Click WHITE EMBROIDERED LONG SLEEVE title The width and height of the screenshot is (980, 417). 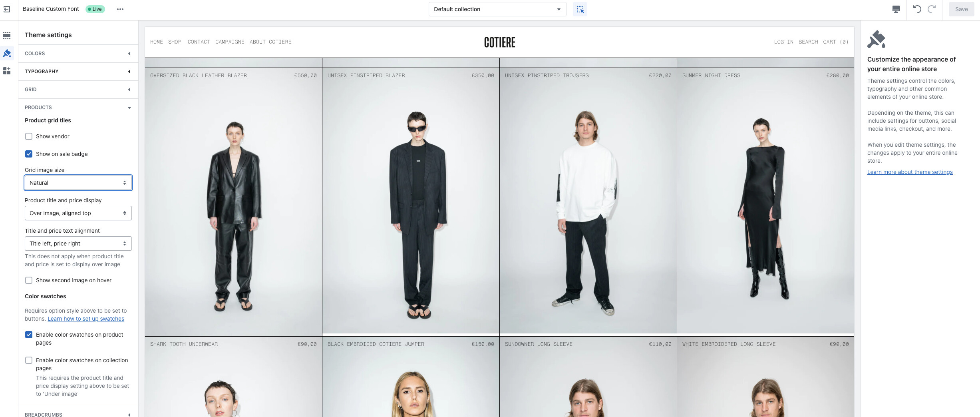pos(729,344)
